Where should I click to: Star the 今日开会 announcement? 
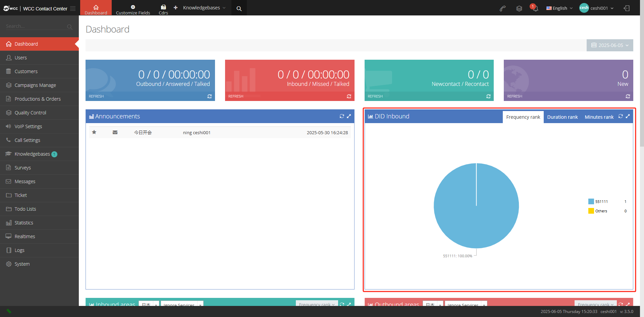coord(94,132)
